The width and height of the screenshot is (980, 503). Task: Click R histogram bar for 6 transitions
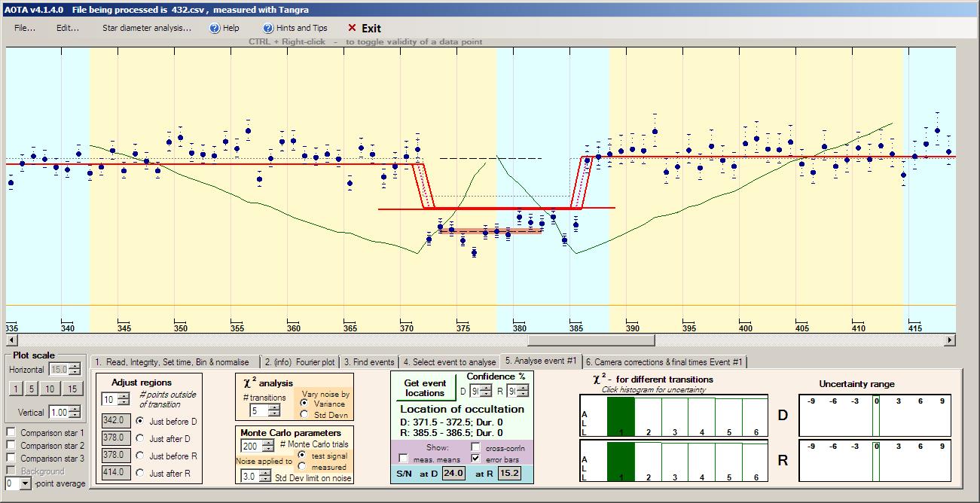755,462
